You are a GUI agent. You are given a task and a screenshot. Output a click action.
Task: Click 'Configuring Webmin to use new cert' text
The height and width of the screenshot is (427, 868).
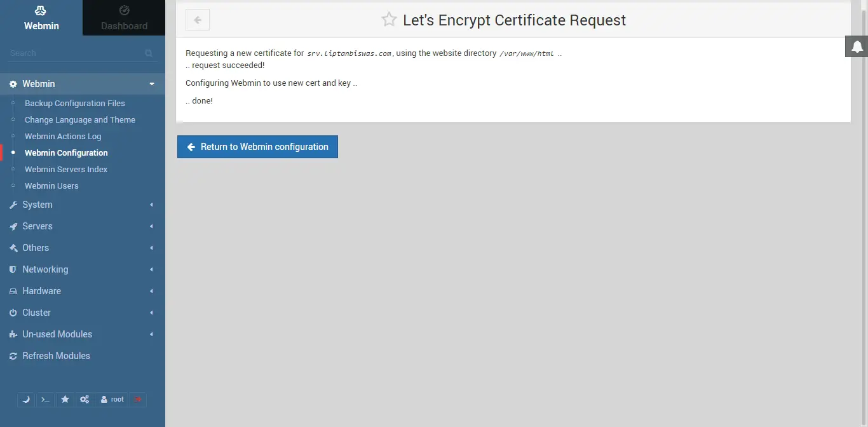(x=271, y=83)
